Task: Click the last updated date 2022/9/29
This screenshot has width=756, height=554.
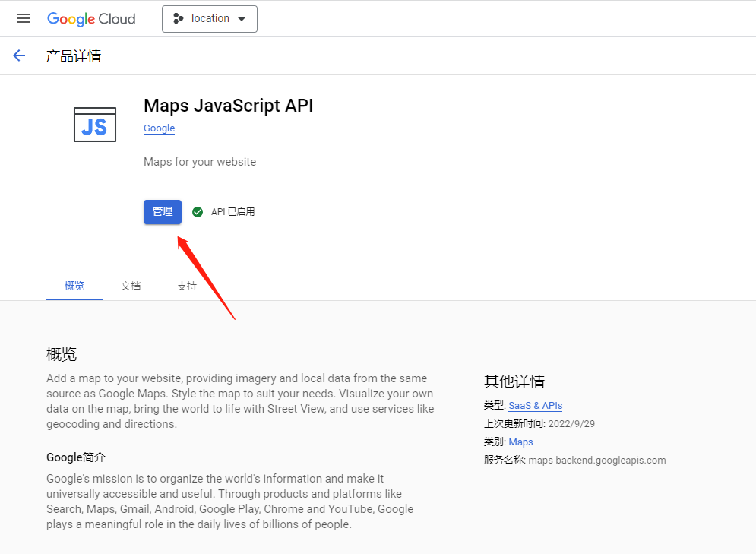Action: pos(571,424)
